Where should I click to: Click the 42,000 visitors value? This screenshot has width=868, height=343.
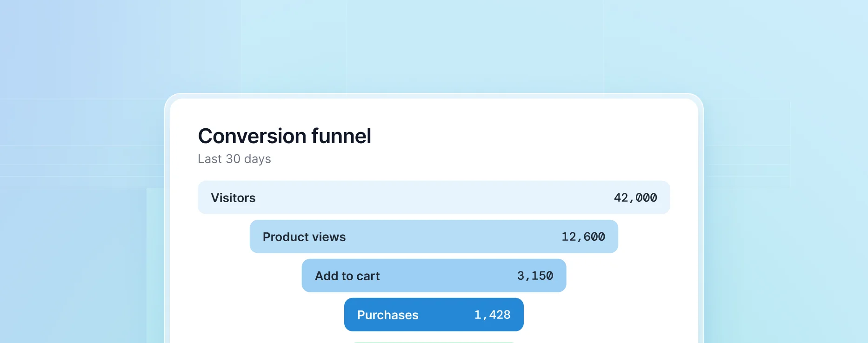[635, 198]
